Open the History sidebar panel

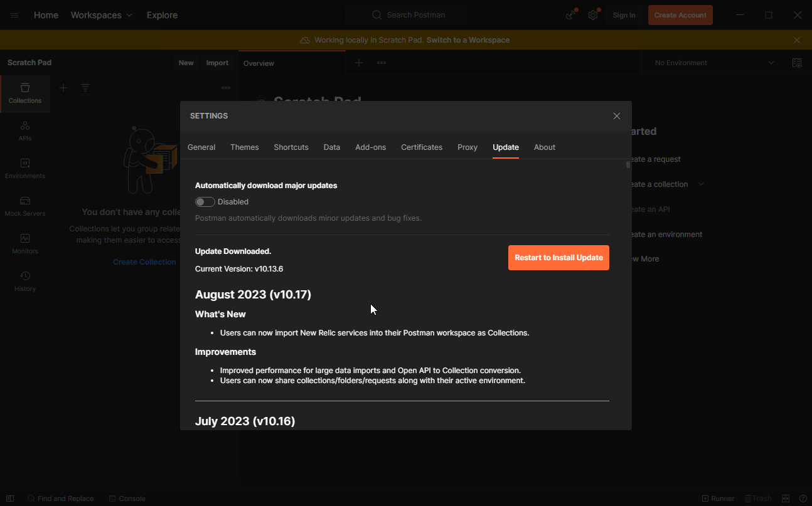(x=25, y=282)
